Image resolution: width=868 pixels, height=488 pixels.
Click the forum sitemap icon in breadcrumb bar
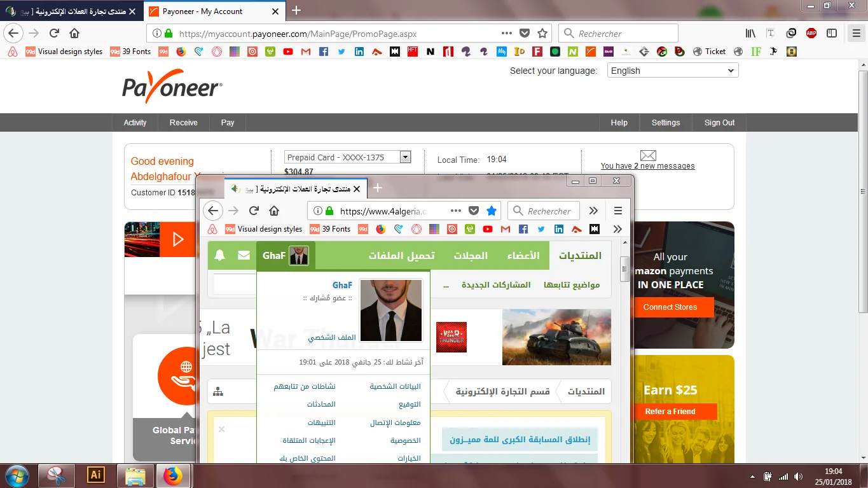(x=218, y=392)
